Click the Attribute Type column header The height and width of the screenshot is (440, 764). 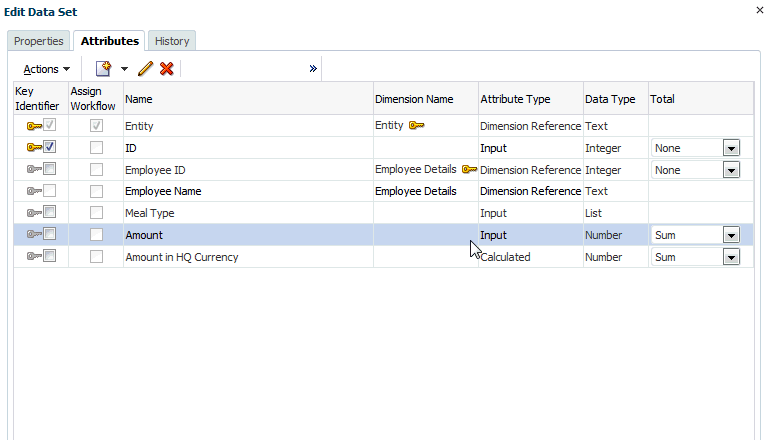[531, 99]
